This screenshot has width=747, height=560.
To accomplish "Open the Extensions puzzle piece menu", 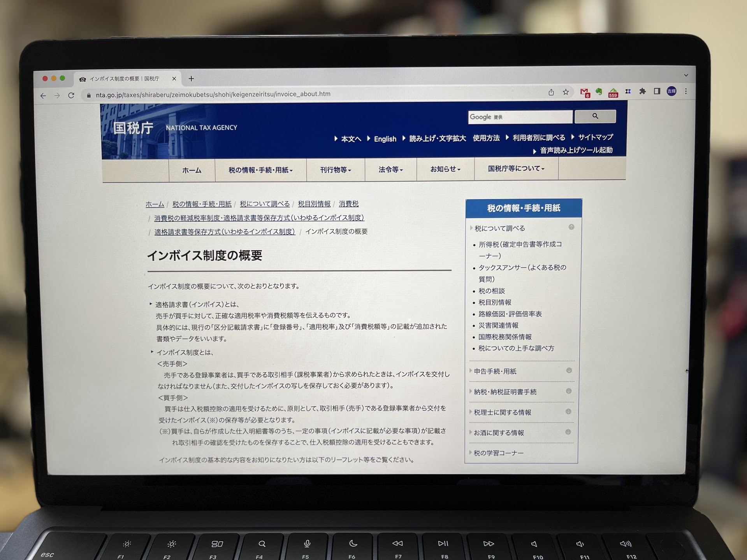I will pos(642,91).
